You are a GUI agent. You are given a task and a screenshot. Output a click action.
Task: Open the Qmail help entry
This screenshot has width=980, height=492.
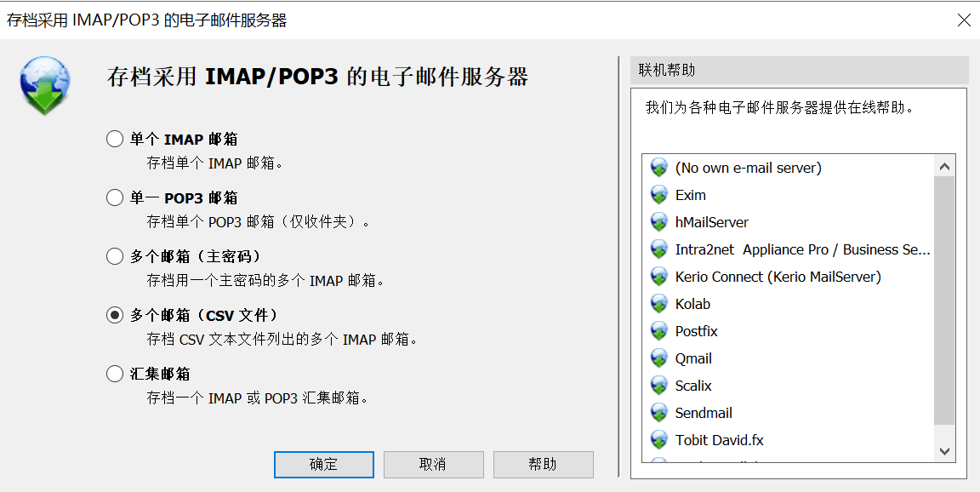tap(694, 358)
